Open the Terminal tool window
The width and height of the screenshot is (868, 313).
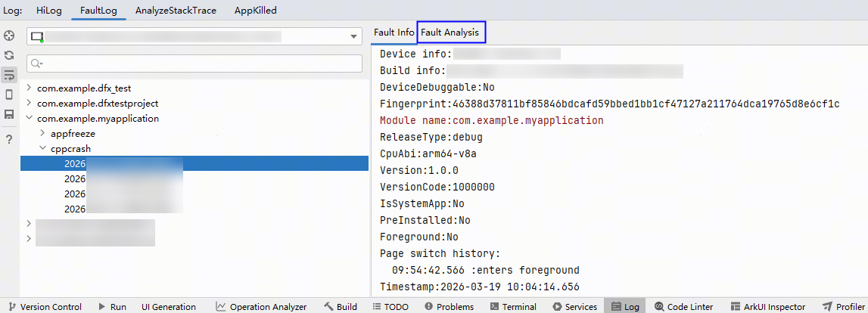(x=512, y=306)
